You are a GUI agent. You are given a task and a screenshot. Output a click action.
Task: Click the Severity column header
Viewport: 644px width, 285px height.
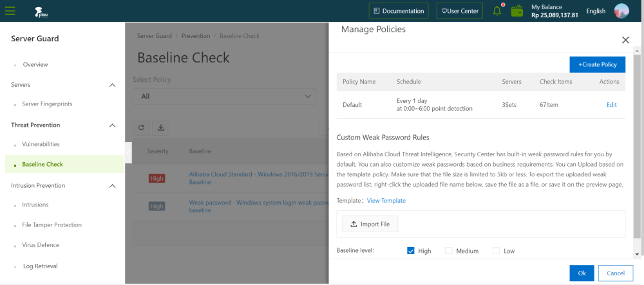click(158, 151)
